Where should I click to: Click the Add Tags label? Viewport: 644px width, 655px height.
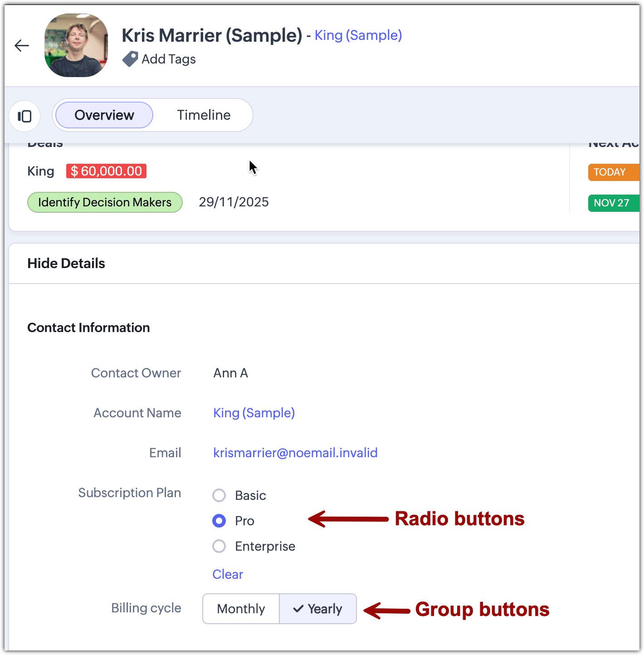[169, 59]
